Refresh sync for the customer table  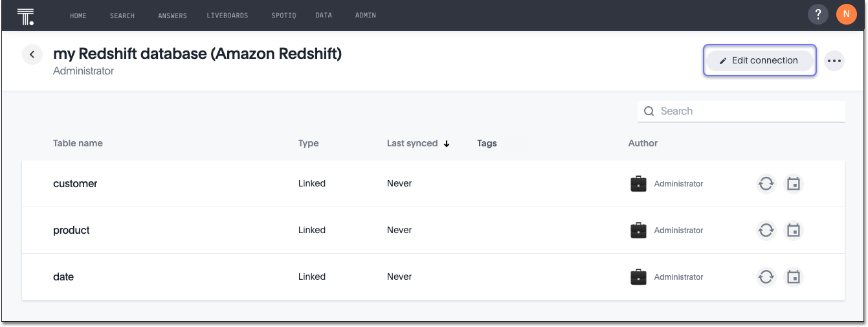(766, 184)
